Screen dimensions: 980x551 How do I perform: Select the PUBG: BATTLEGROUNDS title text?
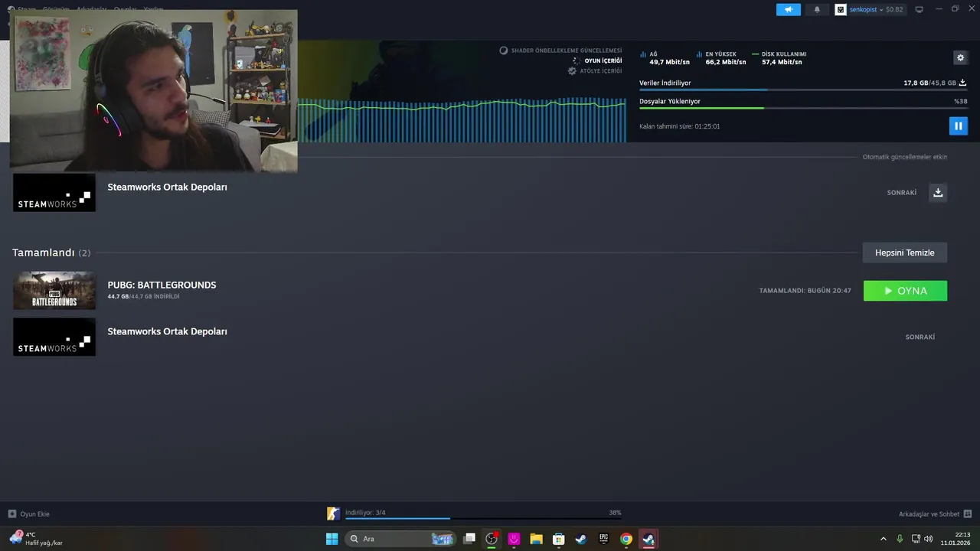pos(162,285)
